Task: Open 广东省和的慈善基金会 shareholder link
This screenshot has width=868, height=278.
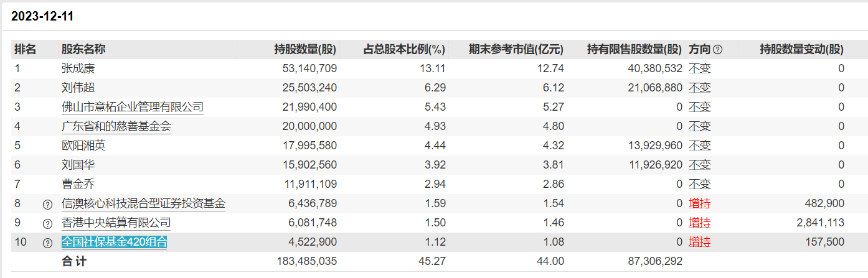Action: coord(116,126)
